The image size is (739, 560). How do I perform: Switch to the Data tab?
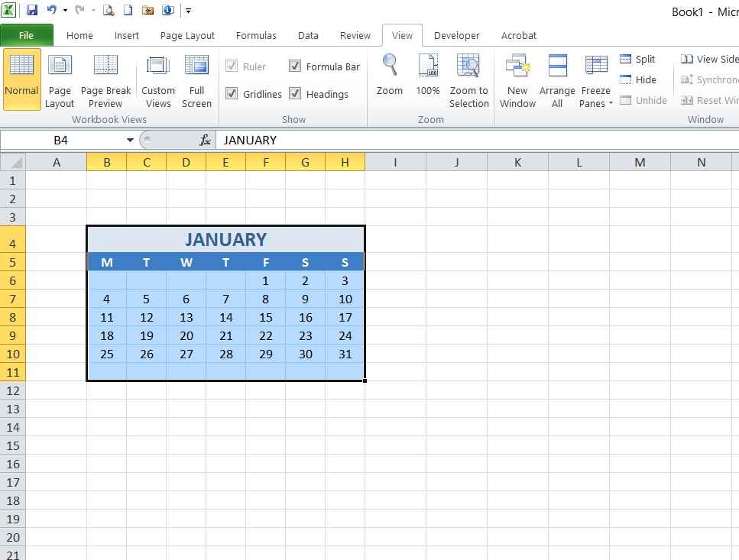coord(308,35)
